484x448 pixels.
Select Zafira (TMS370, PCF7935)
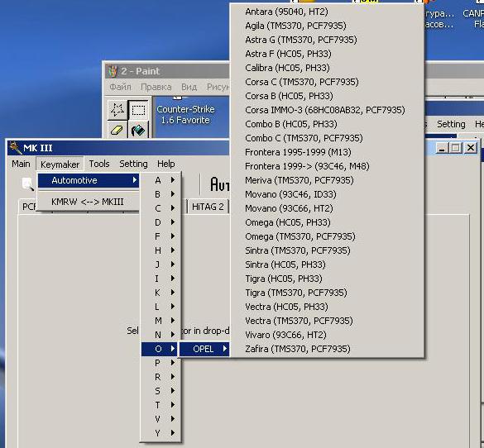(327, 349)
